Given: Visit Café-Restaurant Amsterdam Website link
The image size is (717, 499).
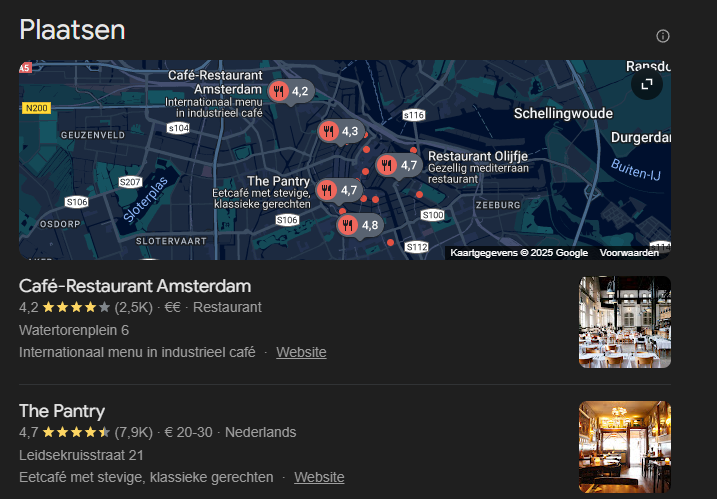Looking at the screenshot, I should [301, 352].
